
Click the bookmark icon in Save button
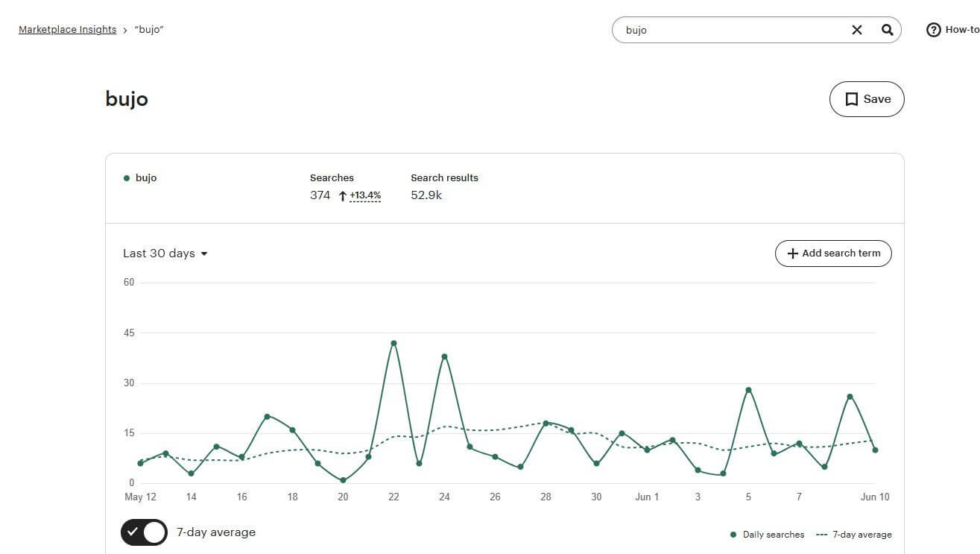click(851, 99)
